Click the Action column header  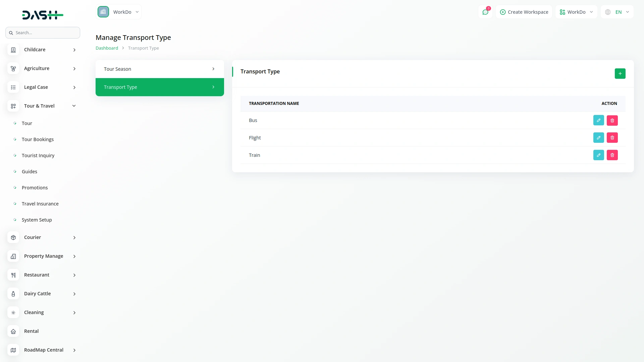pyautogui.click(x=609, y=104)
